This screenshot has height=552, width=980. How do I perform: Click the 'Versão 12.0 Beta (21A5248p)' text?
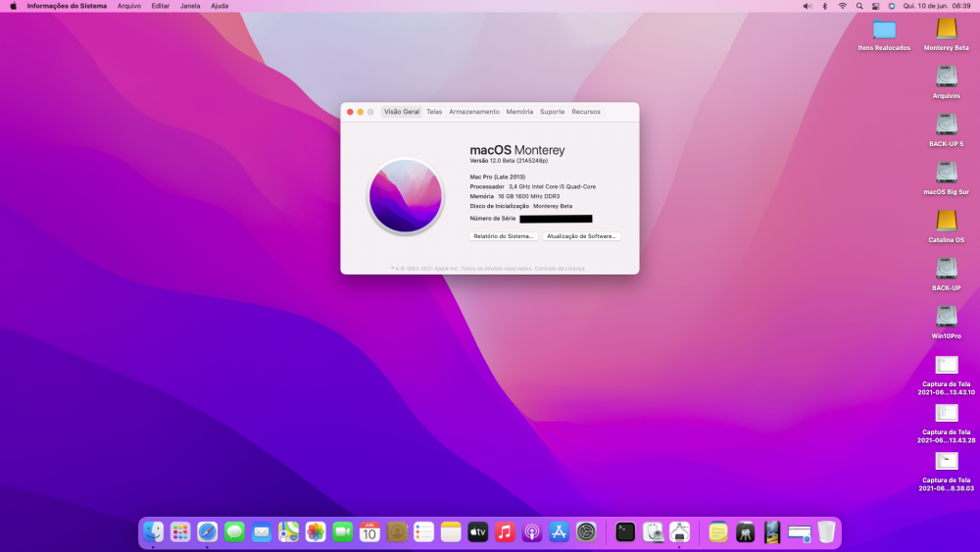[509, 161]
